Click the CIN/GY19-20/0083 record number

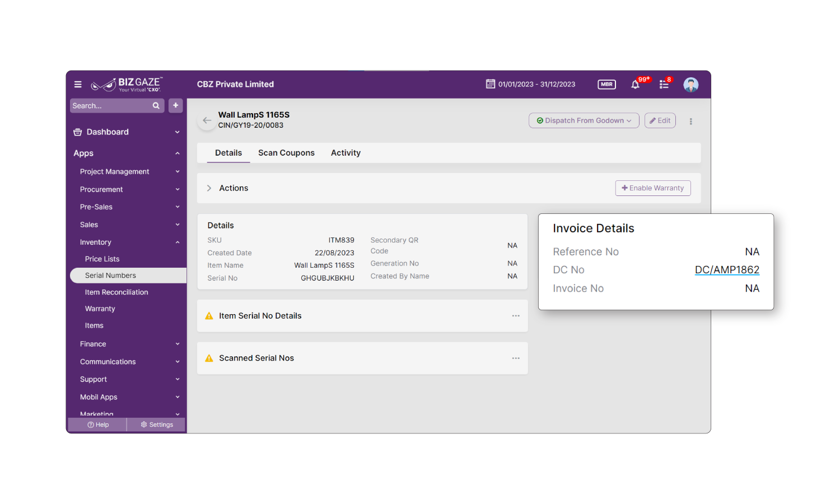pos(251,125)
